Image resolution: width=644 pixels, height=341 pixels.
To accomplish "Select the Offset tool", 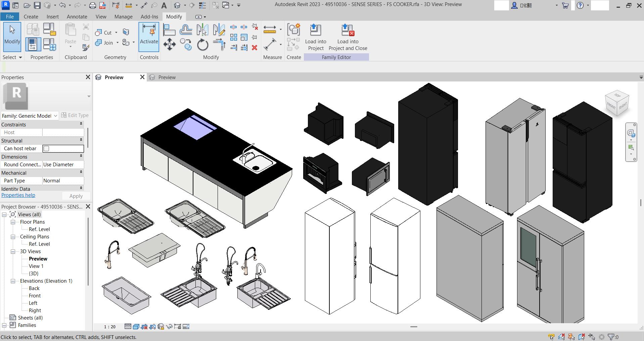I will (186, 30).
